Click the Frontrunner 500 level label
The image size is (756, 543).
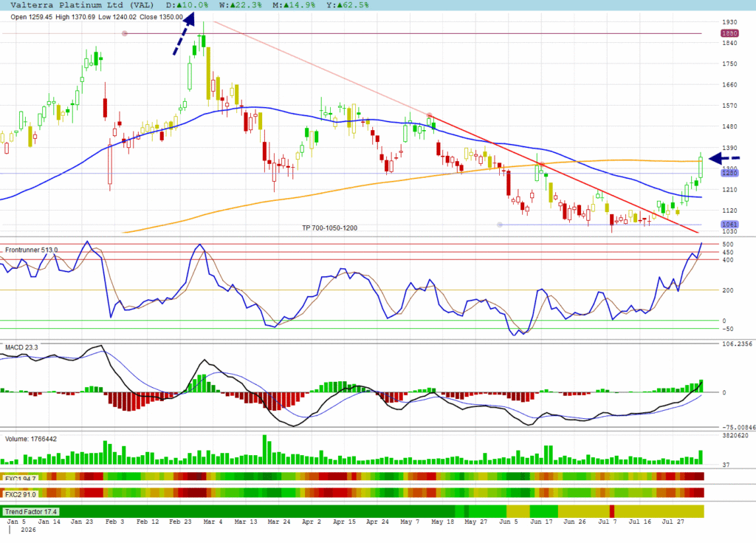click(727, 245)
